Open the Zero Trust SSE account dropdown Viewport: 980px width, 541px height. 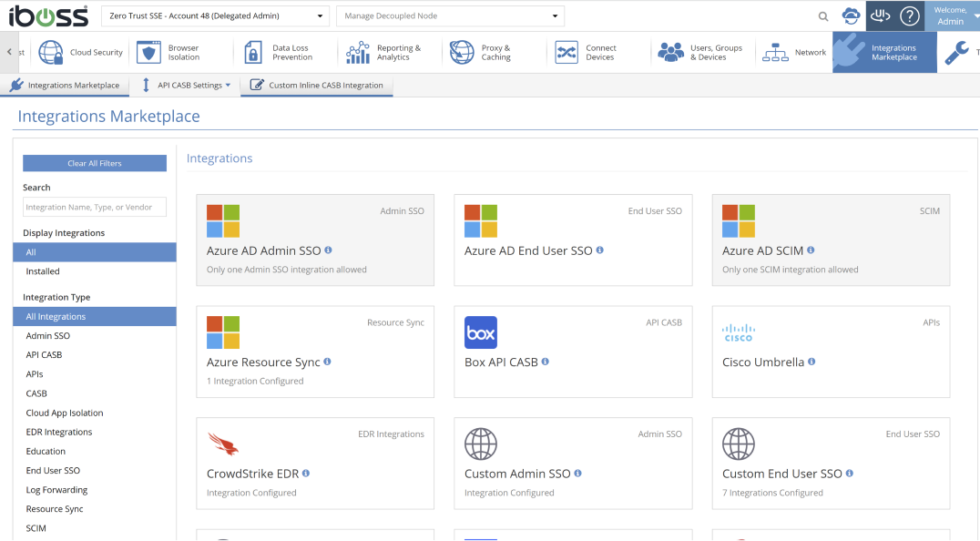tap(216, 16)
